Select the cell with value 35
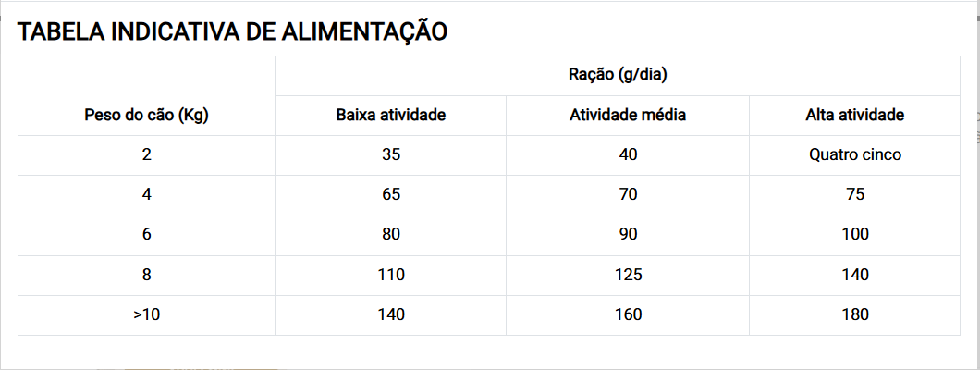980x370 pixels. pyautogui.click(x=391, y=154)
